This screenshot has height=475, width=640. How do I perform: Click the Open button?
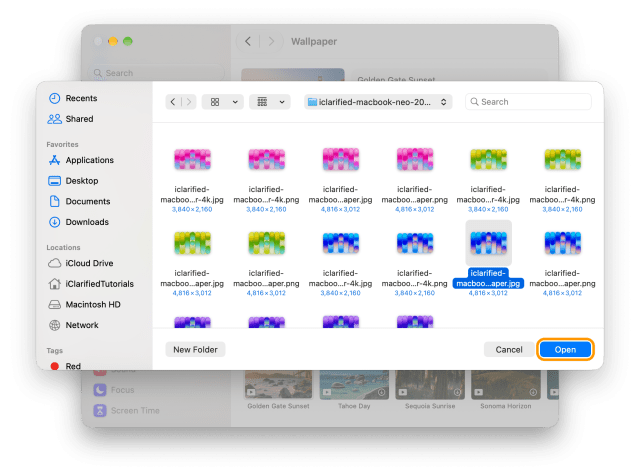[x=565, y=350]
